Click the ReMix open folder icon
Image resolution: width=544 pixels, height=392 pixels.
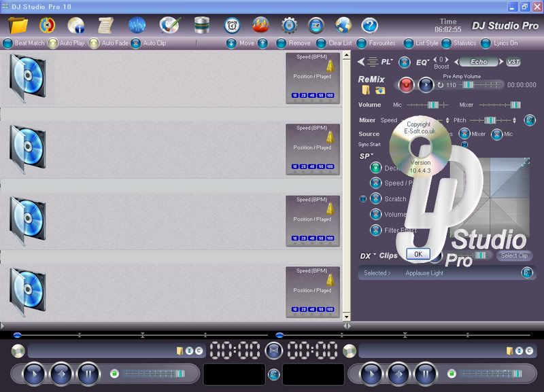click(x=366, y=90)
